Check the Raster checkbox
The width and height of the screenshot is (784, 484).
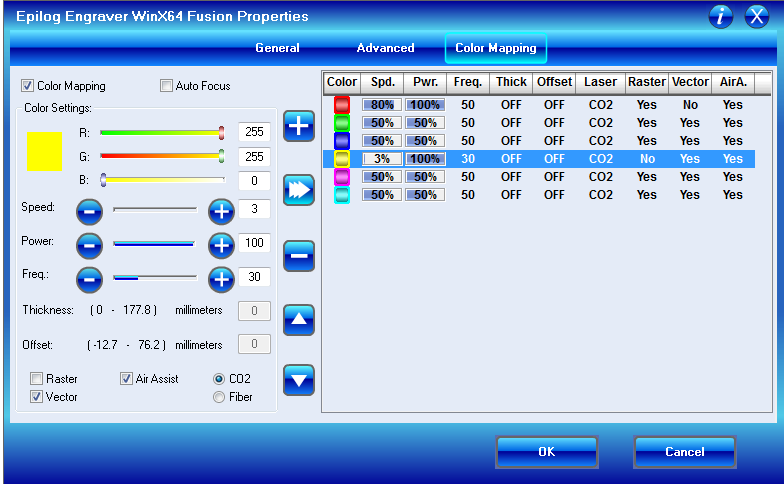click(x=36, y=378)
